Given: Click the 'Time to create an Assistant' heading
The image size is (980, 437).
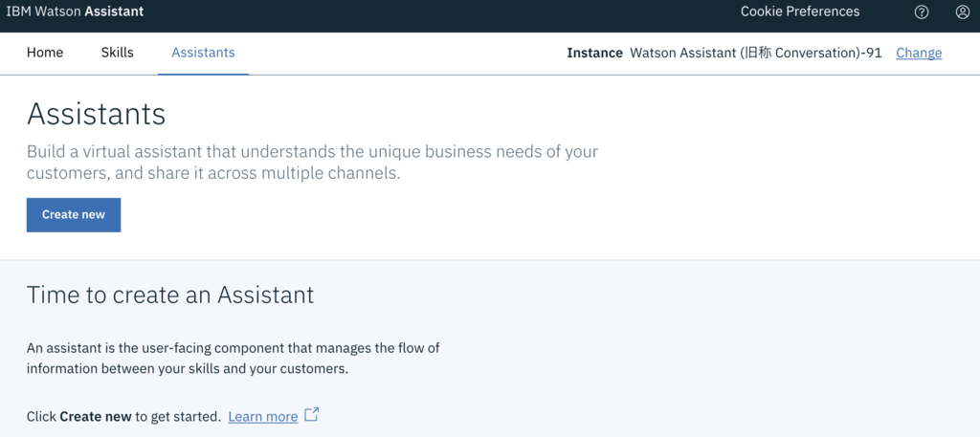Looking at the screenshot, I should (x=170, y=295).
